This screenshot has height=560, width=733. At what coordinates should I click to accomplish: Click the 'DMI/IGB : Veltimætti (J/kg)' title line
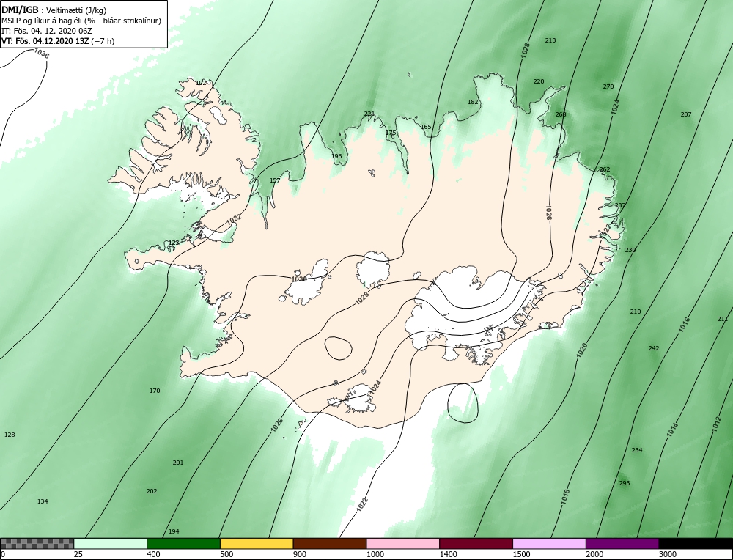click(x=54, y=10)
